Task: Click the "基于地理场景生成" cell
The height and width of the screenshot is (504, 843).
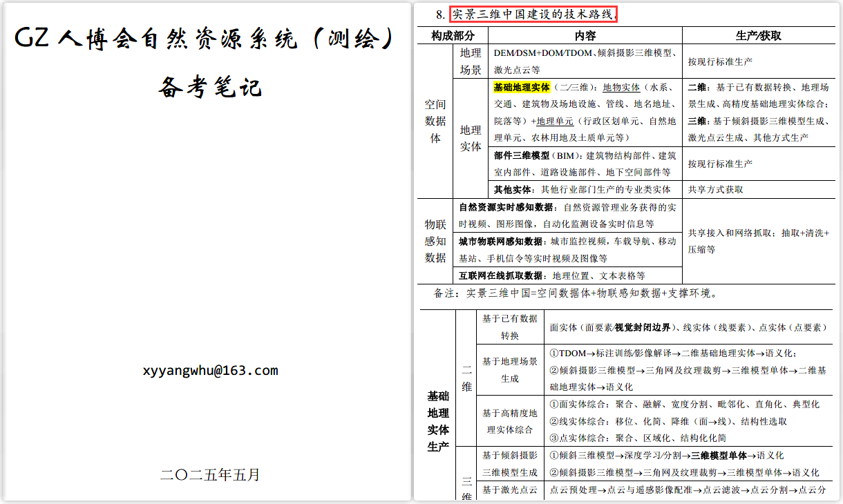Action: [x=510, y=370]
